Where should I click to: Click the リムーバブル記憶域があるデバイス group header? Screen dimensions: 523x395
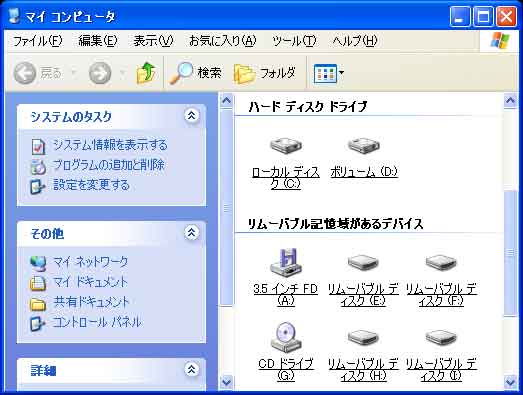[336, 224]
